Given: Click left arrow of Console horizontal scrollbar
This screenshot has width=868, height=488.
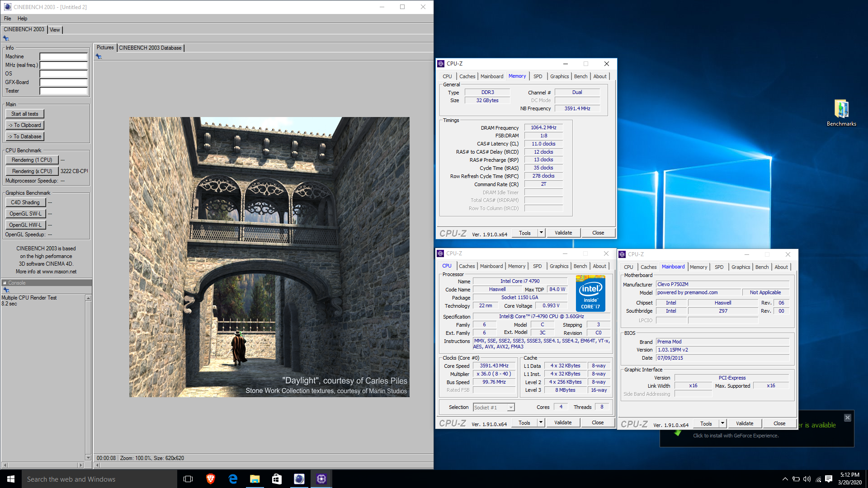Looking at the screenshot, I should [x=5, y=465].
